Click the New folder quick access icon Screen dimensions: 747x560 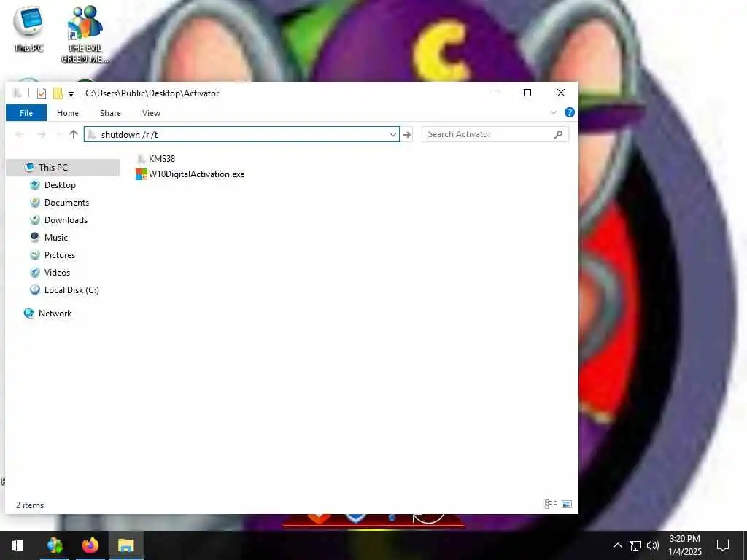point(58,93)
